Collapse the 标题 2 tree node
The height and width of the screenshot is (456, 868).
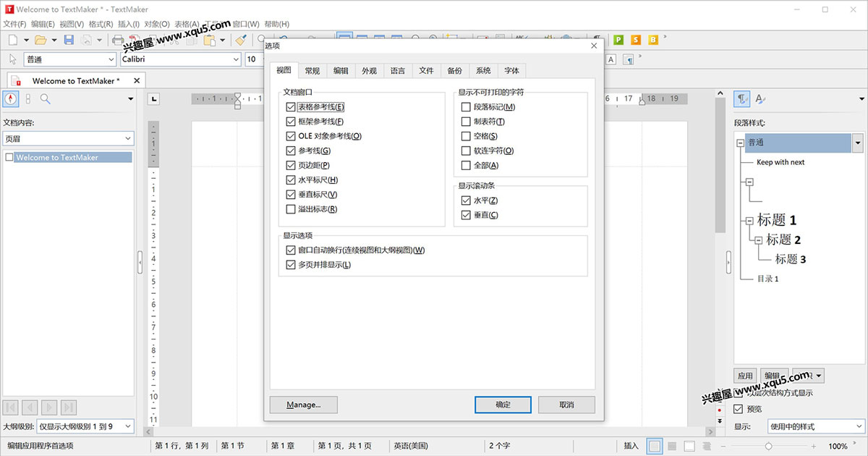click(758, 240)
